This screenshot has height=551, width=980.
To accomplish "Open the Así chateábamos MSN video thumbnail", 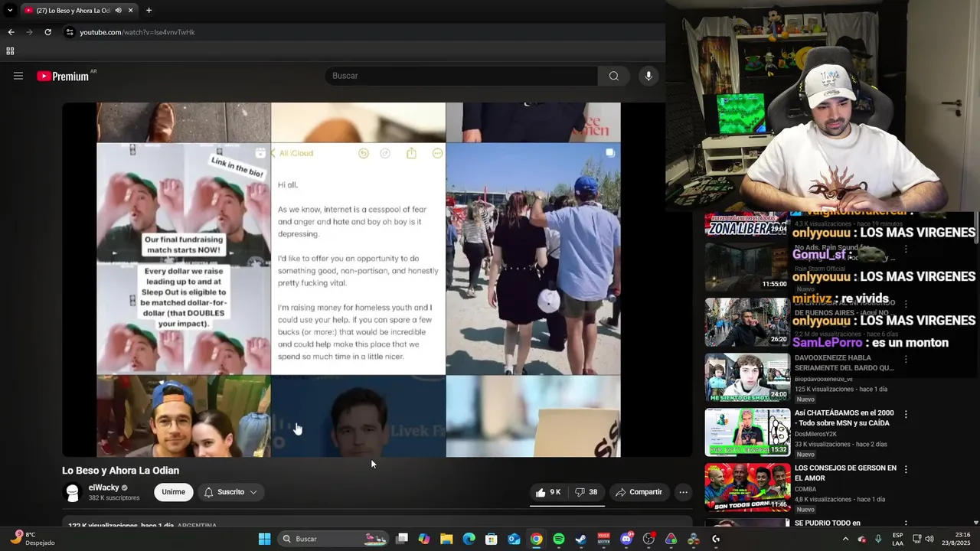I will [746, 432].
